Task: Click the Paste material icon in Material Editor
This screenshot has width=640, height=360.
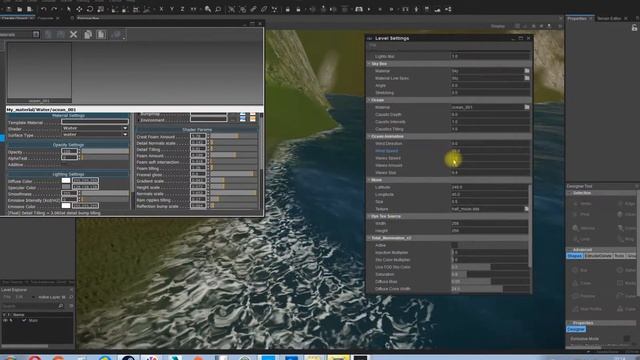Action: (101, 35)
